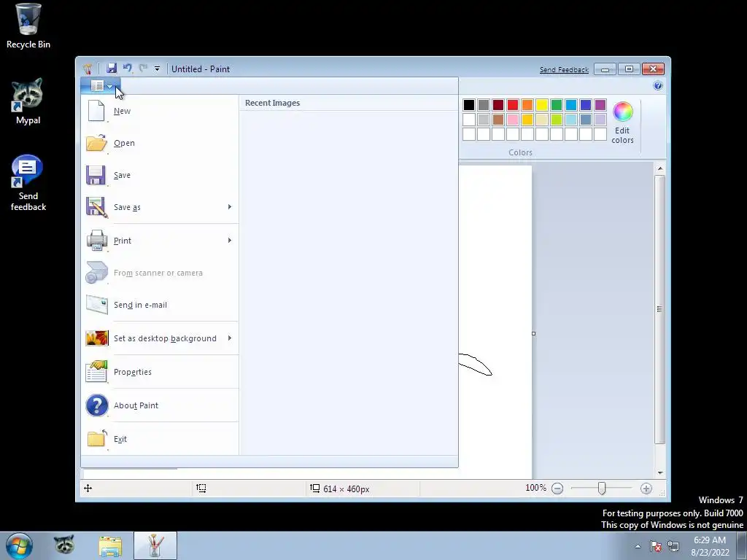Choose Open from the menu
The height and width of the screenshot is (560, 747).
[x=160, y=143]
